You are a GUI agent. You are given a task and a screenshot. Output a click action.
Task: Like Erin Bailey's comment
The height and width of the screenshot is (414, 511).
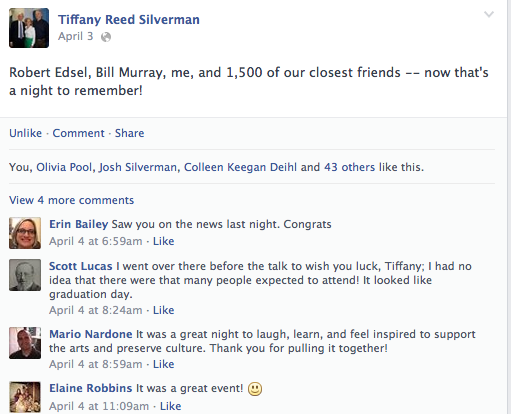click(x=163, y=241)
